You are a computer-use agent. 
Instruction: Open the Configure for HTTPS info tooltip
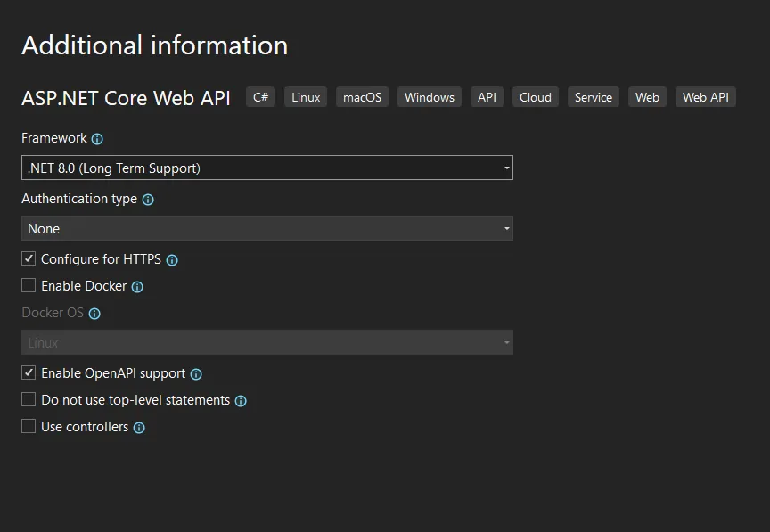pyautogui.click(x=174, y=259)
